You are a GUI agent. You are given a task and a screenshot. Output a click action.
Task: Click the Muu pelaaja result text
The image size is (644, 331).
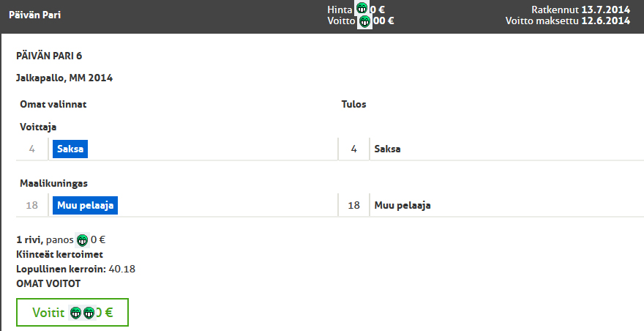(x=402, y=205)
